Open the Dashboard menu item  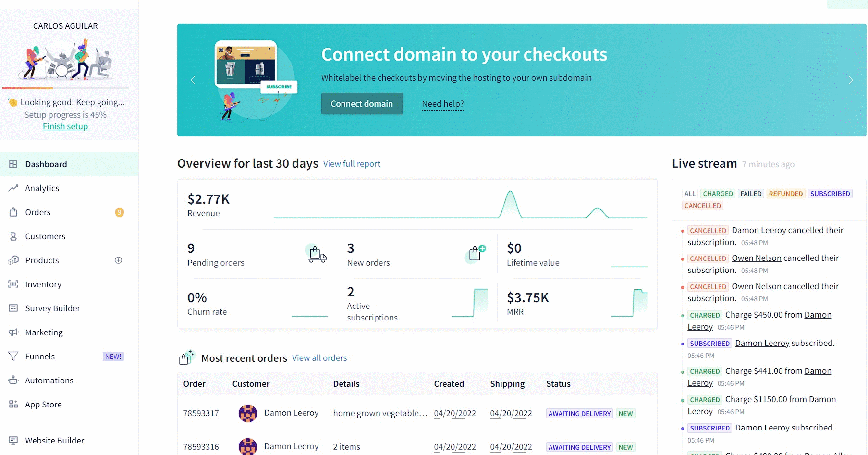tap(69, 164)
